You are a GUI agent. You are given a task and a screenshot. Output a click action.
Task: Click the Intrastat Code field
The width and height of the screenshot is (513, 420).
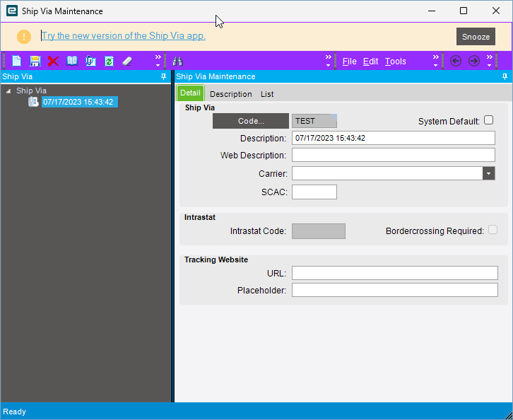coord(319,231)
